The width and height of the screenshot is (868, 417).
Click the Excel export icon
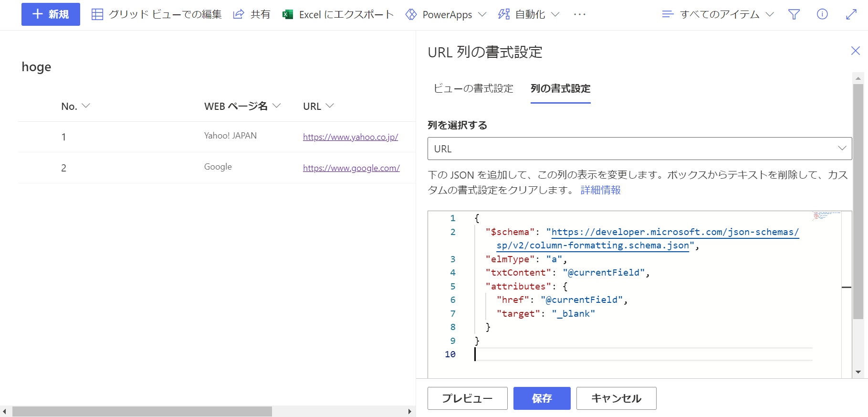click(x=288, y=14)
